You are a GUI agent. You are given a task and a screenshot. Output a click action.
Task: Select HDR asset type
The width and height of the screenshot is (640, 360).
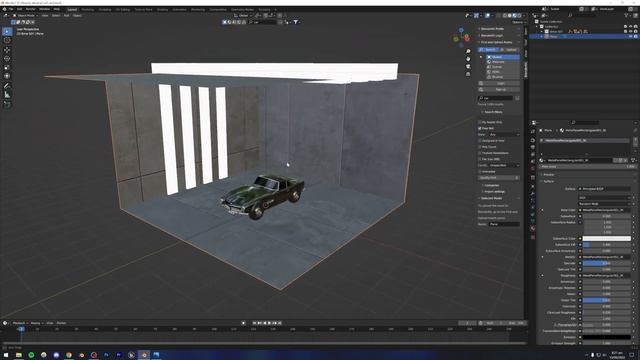pos(502,71)
